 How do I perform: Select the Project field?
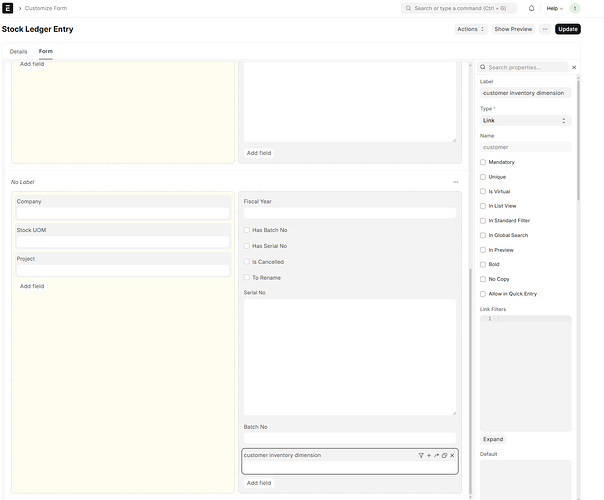pos(123,265)
